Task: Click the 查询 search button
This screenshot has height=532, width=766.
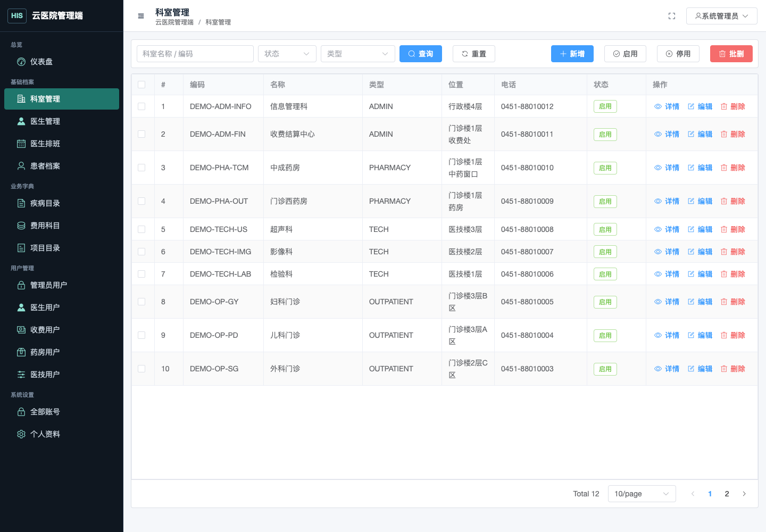Action: click(x=421, y=54)
